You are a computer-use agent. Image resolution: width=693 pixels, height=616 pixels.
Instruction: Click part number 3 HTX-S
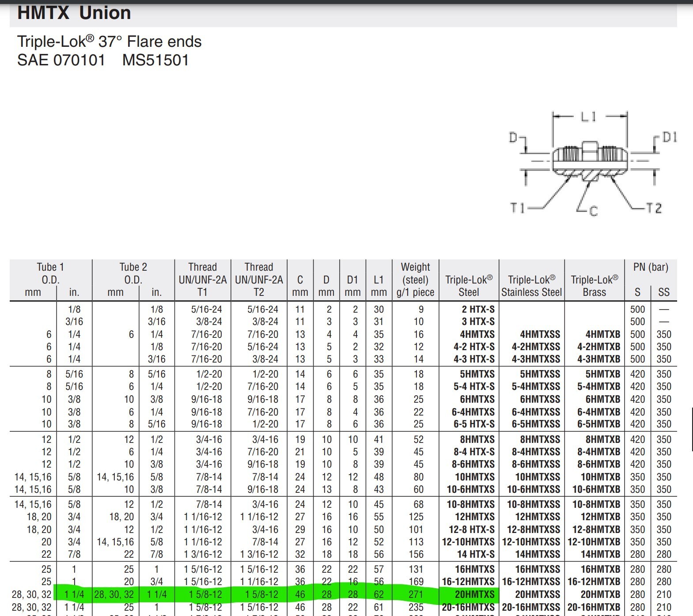[478, 321]
